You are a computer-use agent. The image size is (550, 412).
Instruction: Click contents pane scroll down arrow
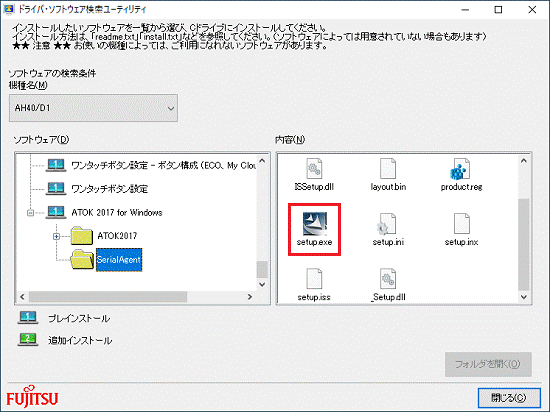tap(524, 297)
